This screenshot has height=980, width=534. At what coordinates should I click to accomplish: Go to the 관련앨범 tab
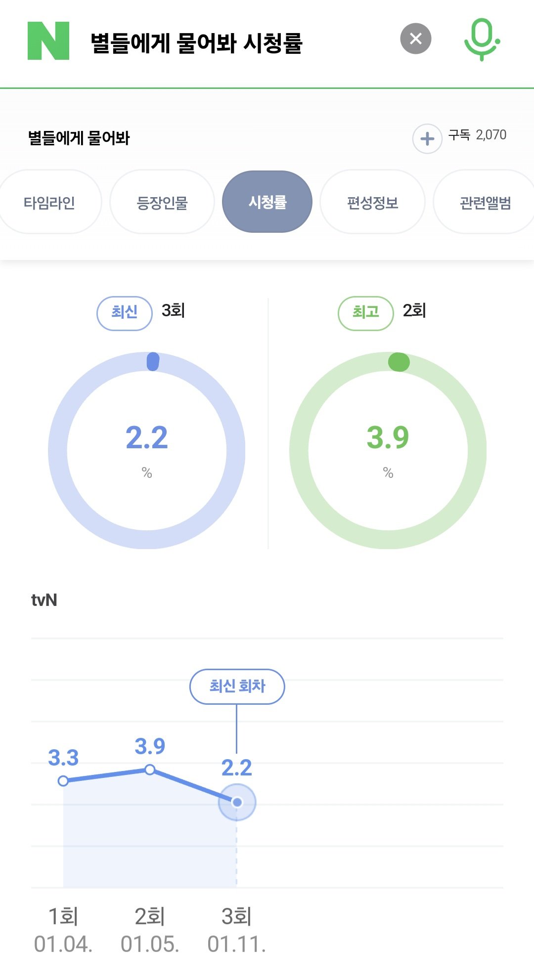point(485,202)
